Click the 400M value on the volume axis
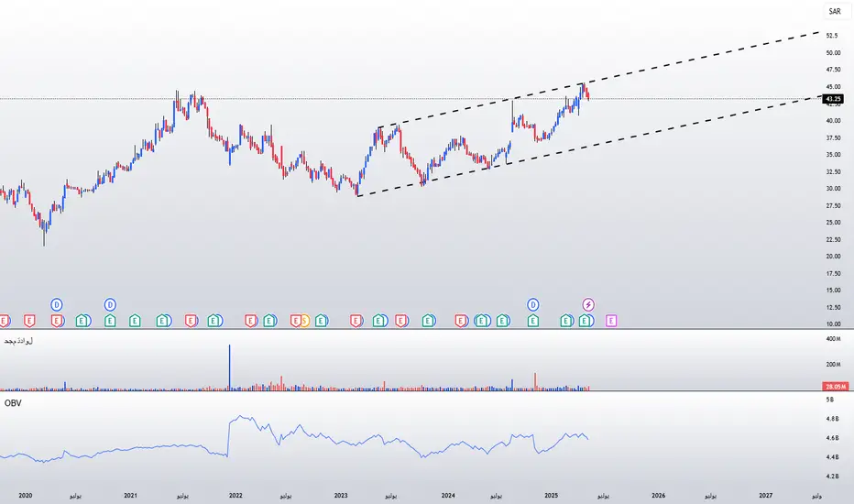The width and height of the screenshot is (854, 504). pyautogui.click(x=833, y=339)
